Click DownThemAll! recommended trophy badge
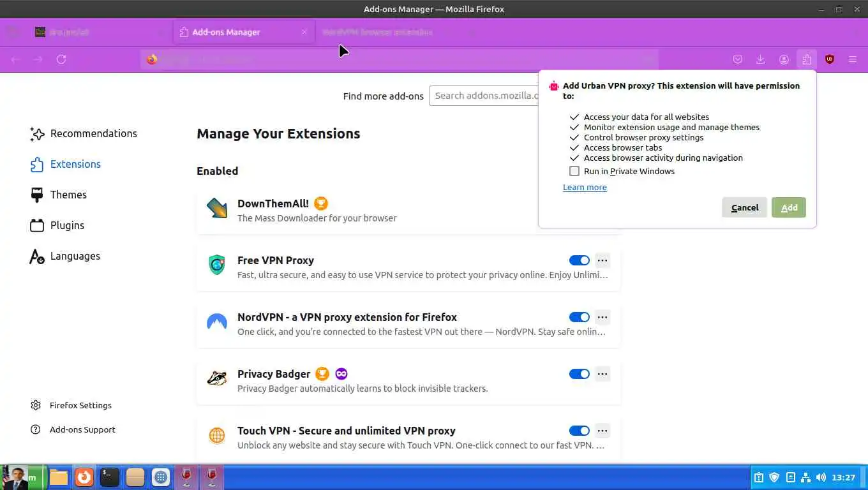 (x=321, y=204)
